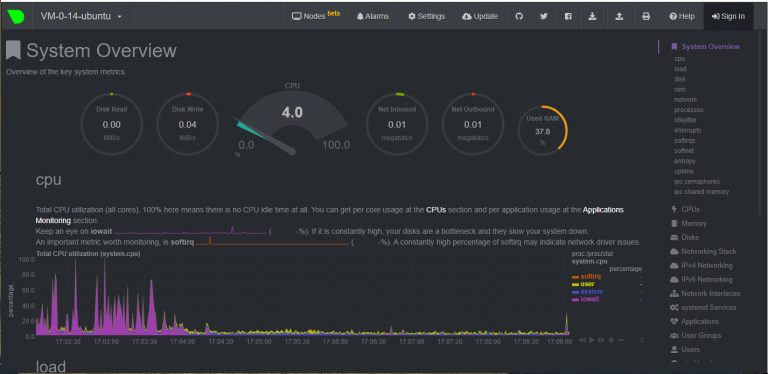Jump to ipc semaphores subsection
Screen dimensions: 768x374
[697, 182]
